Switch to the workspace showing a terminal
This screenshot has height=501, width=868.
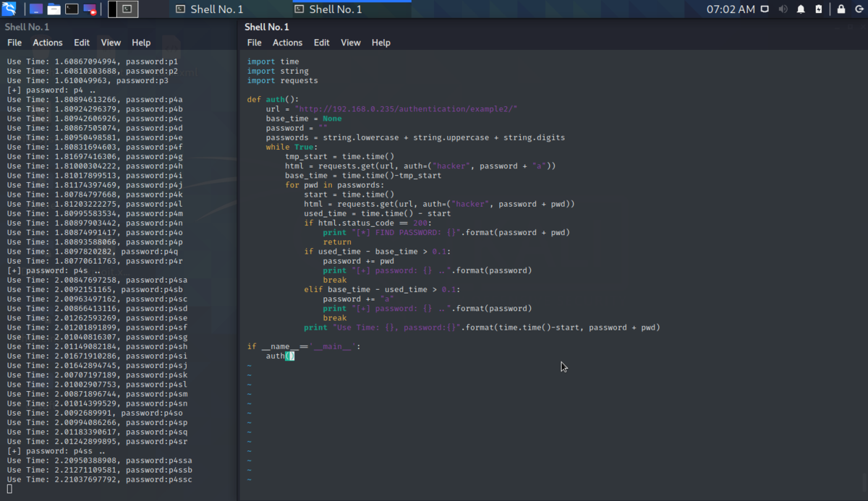[x=127, y=9]
